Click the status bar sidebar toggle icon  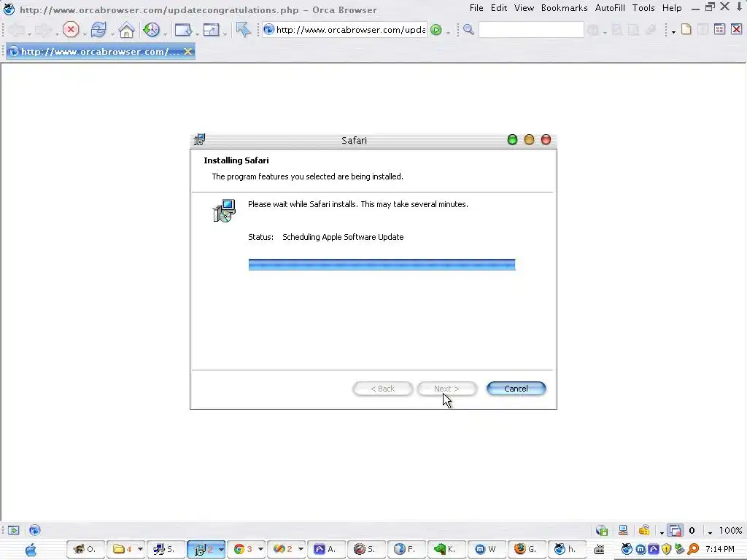13,530
